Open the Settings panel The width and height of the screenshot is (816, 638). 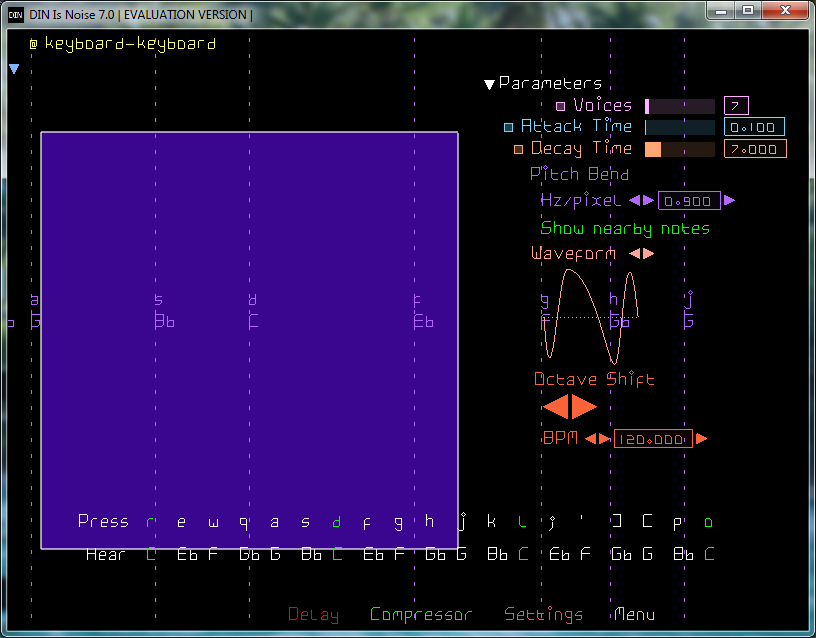click(x=543, y=614)
